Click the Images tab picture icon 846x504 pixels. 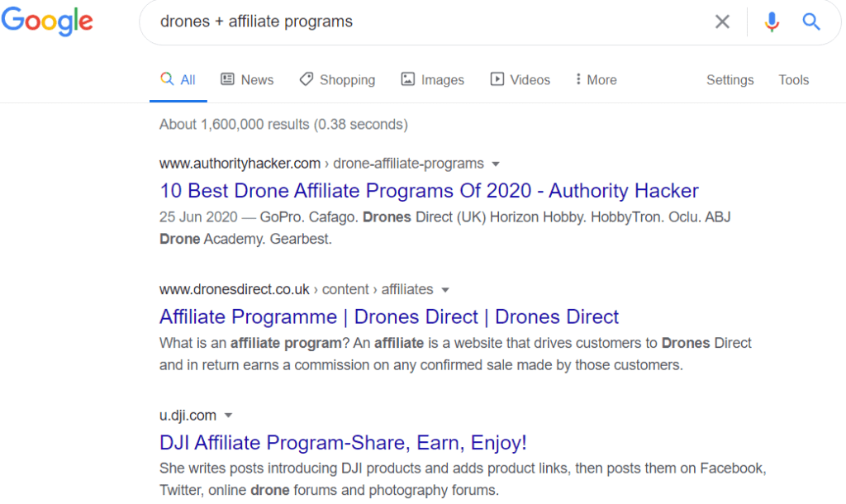[x=408, y=79]
